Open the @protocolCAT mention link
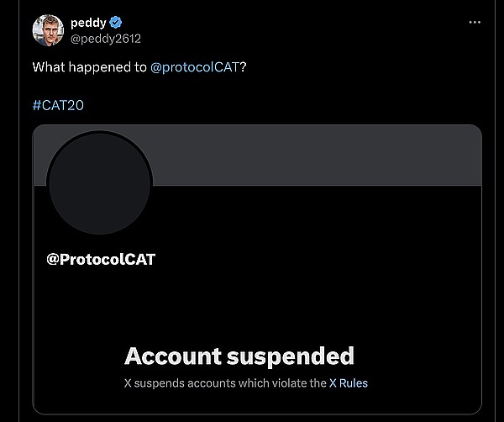 coord(195,66)
